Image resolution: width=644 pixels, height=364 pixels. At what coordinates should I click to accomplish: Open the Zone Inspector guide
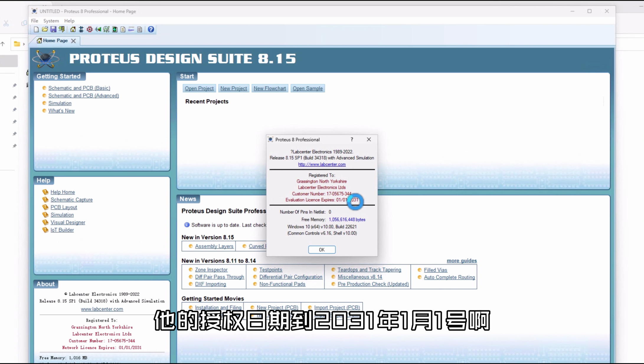pos(211,270)
